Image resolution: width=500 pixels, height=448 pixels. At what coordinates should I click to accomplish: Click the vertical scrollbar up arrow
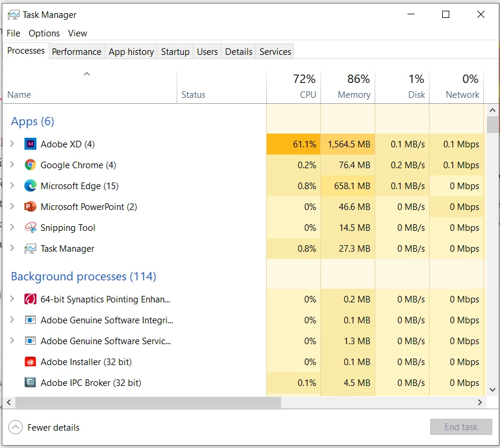(x=492, y=110)
